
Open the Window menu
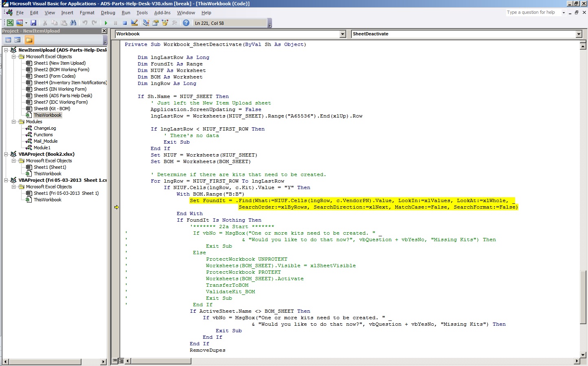[186, 13]
